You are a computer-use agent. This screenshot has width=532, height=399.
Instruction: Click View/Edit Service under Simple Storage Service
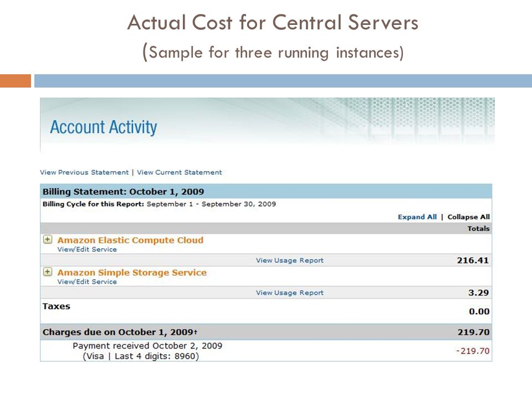87,282
